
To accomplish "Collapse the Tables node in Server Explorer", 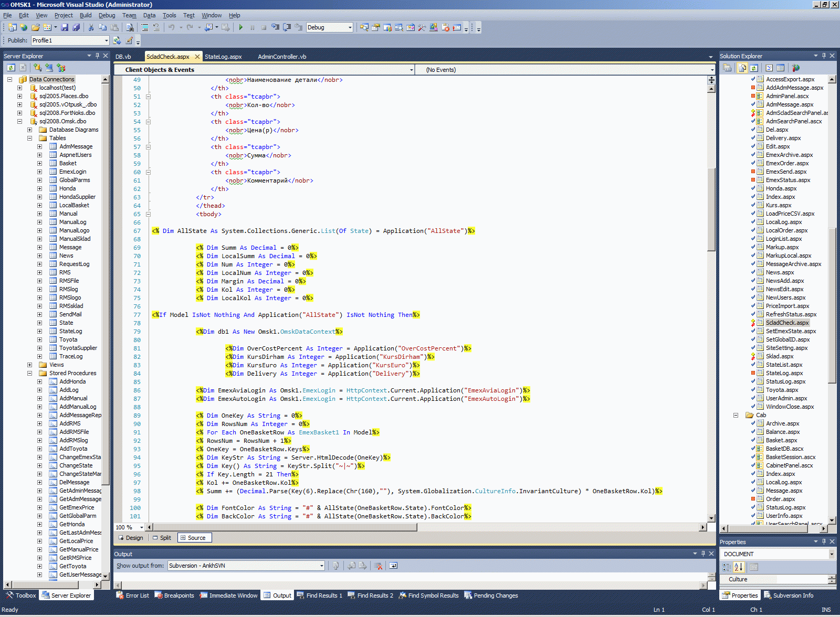I will click(29, 138).
